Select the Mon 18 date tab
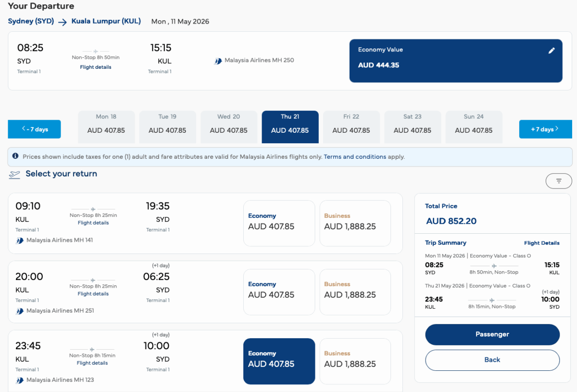The image size is (577, 392). (106, 127)
